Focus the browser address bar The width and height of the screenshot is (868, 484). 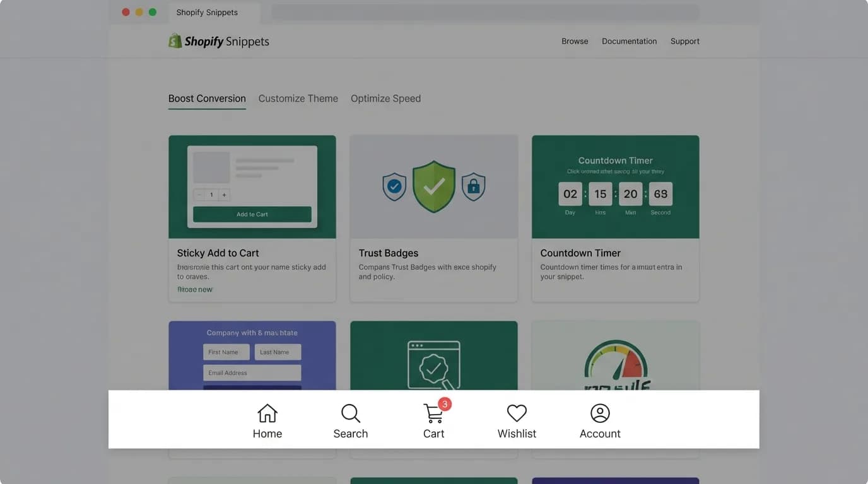(x=485, y=13)
